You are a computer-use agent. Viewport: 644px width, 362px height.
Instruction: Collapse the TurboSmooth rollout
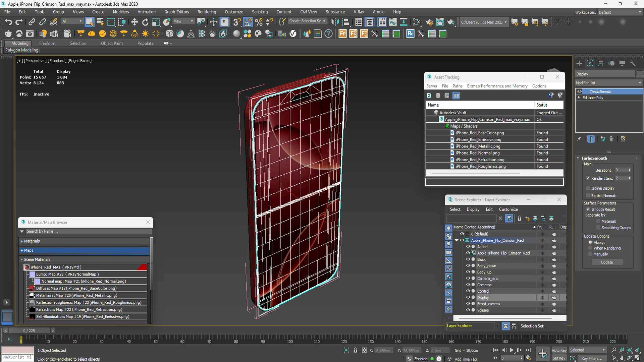pyautogui.click(x=578, y=158)
